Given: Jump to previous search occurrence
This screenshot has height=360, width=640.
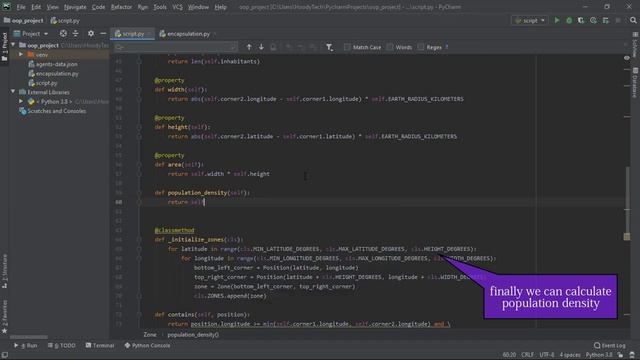Looking at the screenshot, I should (x=249, y=47).
